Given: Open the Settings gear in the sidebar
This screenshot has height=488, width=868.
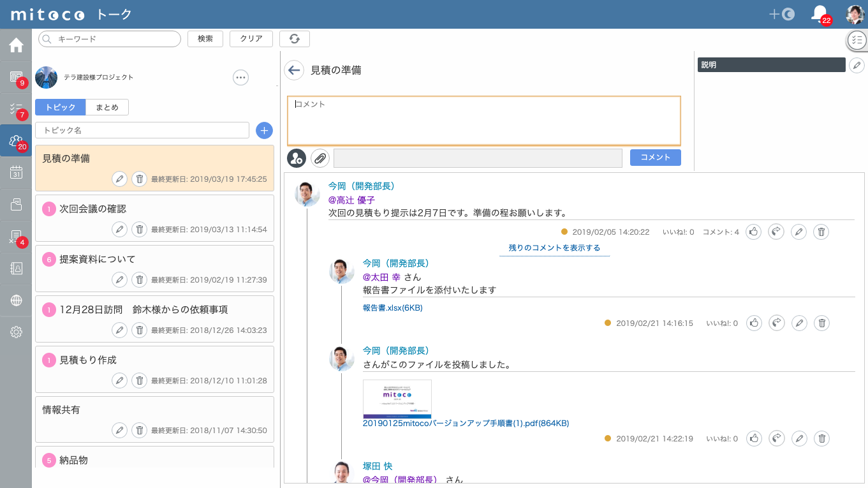Looking at the screenshot, I should point(15,331).
